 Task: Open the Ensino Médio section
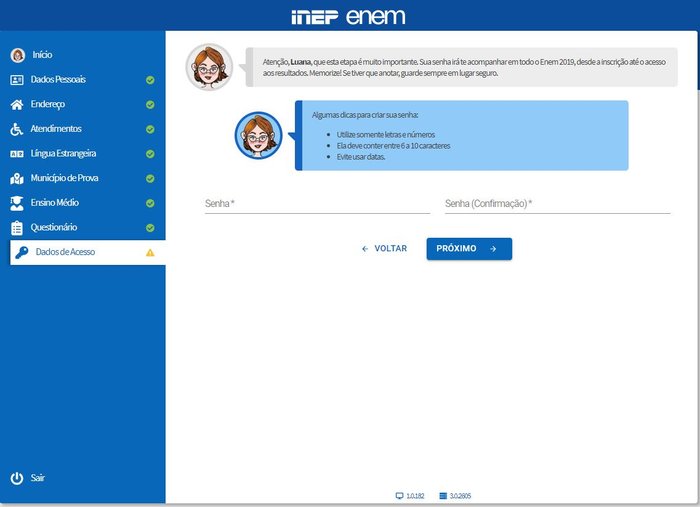pos(54,203)
